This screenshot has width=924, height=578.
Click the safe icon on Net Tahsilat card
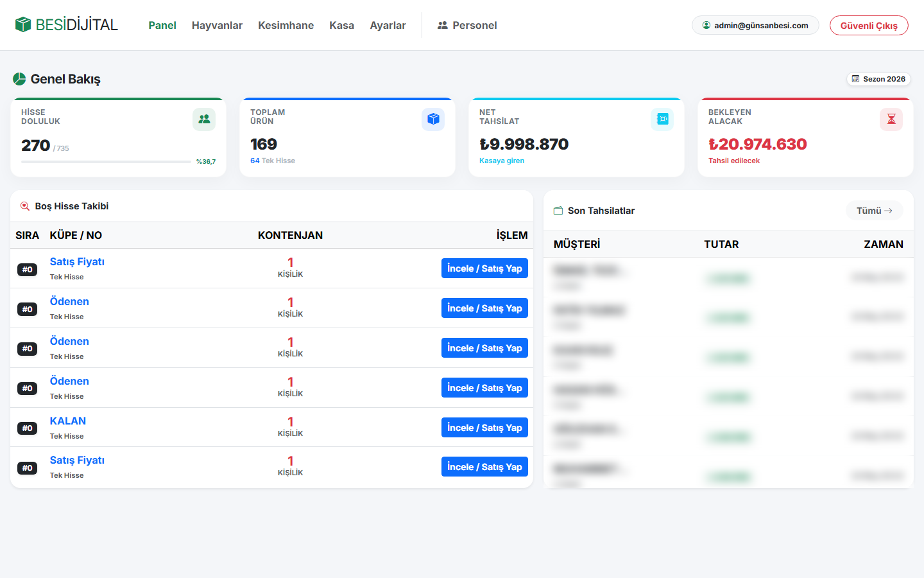point(662,119)
